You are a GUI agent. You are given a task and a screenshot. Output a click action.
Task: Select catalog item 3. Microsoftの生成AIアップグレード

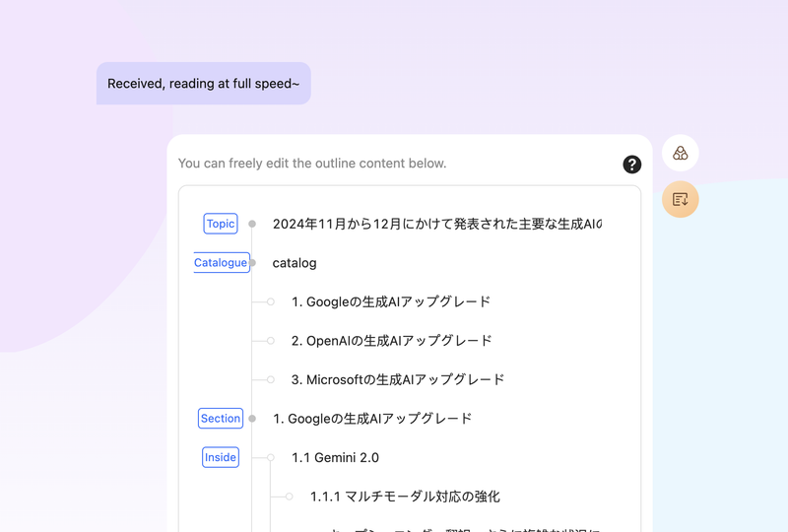click(398, 379)
